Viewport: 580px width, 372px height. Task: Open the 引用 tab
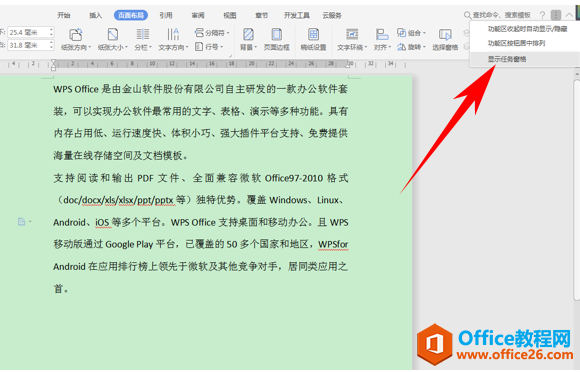pos(166,15)
